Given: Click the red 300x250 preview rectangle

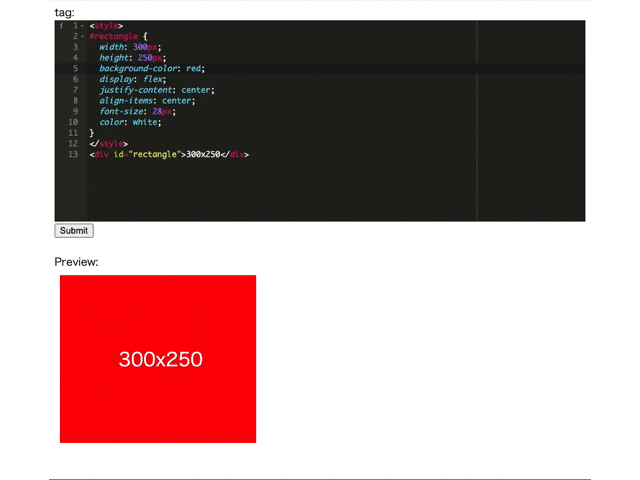Looking at the screenshot, I should pos(158,358).
